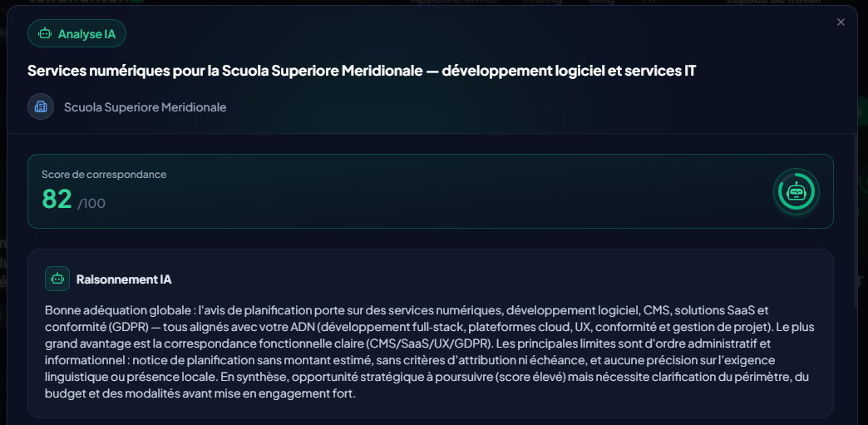Click the tender title about Scuola Superiore Meridionale

pyautogui.click(x=362, y=71)
